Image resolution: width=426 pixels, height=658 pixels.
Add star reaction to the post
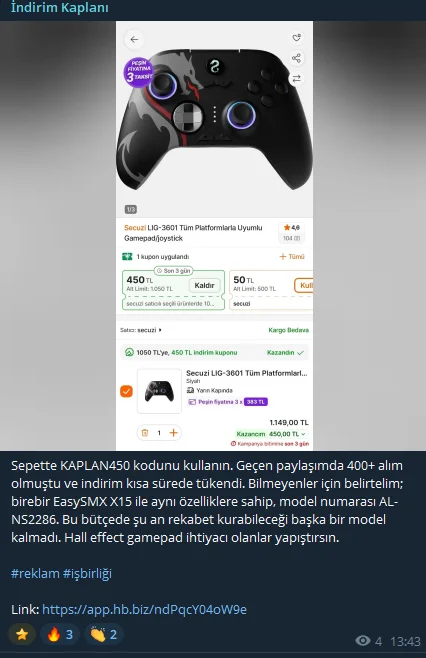pos(22,634)
